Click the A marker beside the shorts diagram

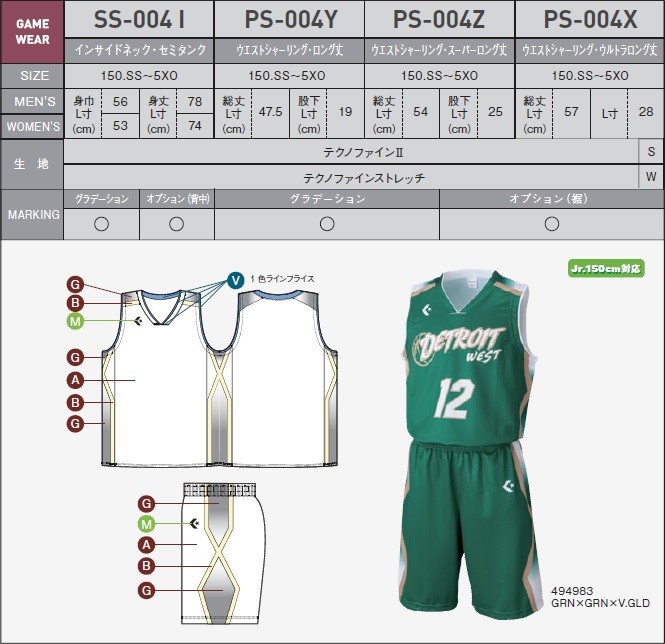[147, 545]
